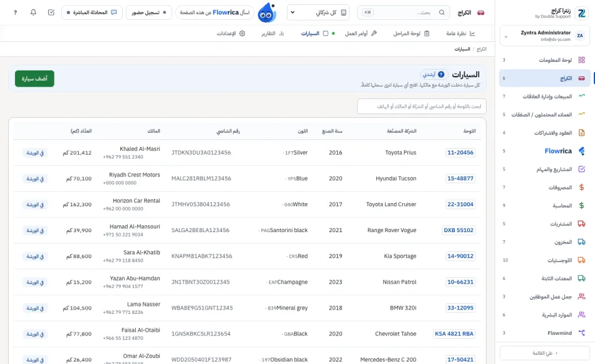The width and height of the screenshot is (595, 364).
Task: Click the Flowmind branching icon
Action: click(581, 333)
